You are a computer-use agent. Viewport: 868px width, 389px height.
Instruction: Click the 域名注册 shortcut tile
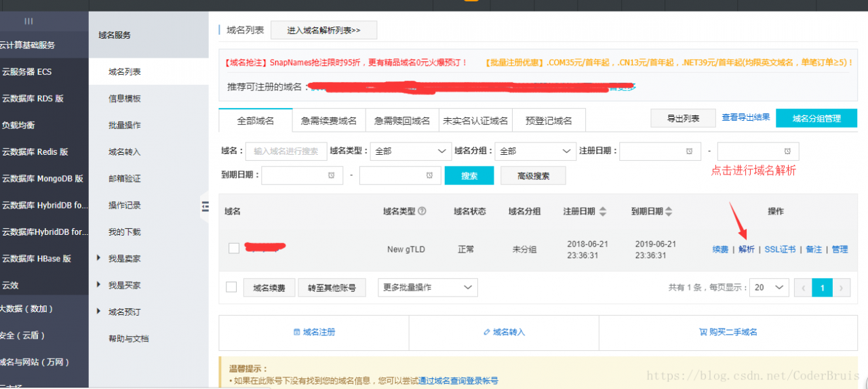(314, 333)
